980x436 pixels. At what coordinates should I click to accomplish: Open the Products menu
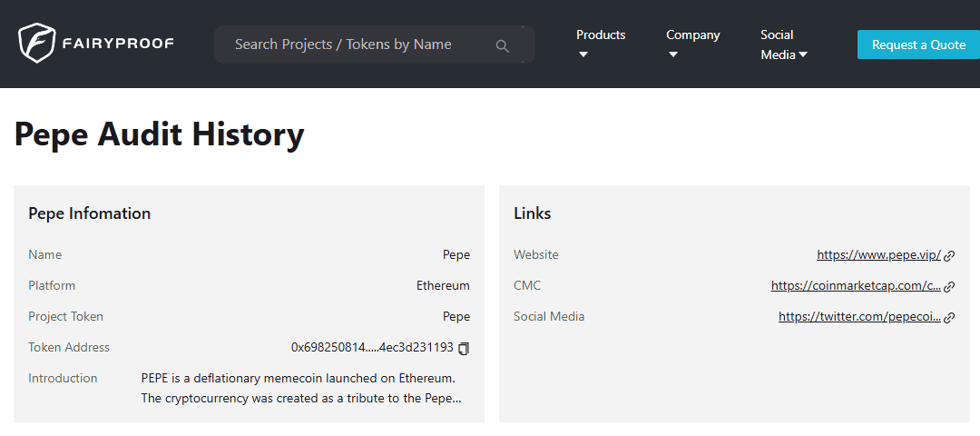click(601, 35)
